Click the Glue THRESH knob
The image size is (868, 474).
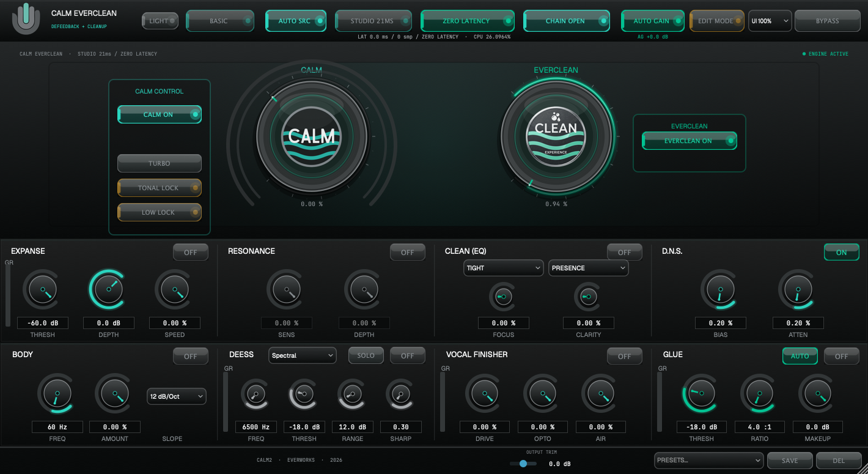click(x=701, y=394)
